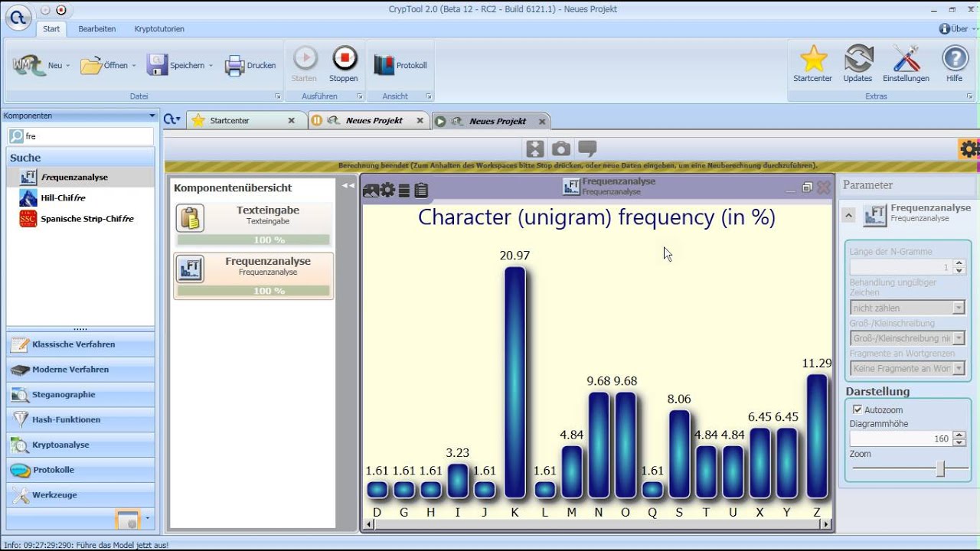The image size is (980, 551).
Task: Open Updates from the Extras group
Action: 858,59
